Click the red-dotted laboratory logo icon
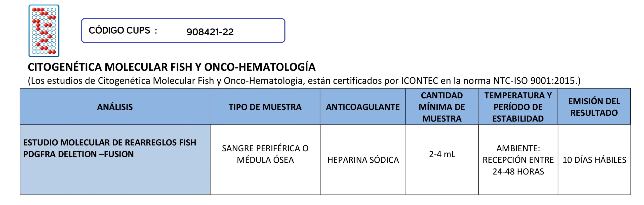The image size is (644, 205). (44, 31)
